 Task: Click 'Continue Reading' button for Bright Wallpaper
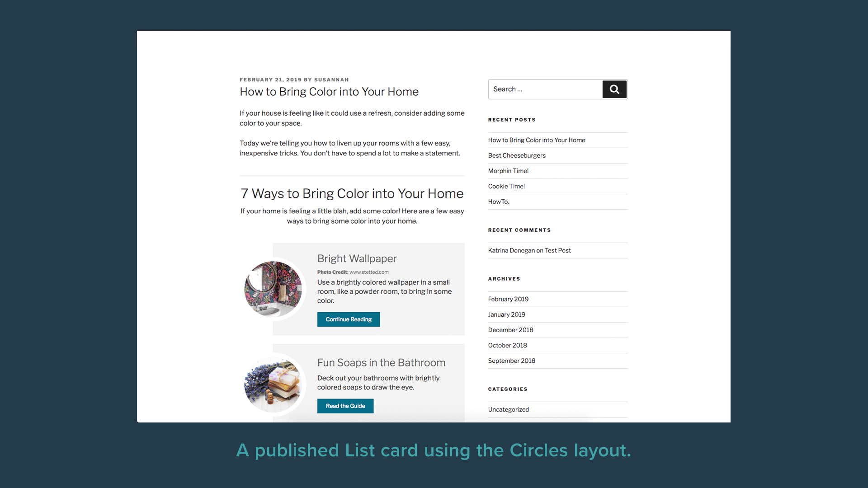click(x=348, y=319)
